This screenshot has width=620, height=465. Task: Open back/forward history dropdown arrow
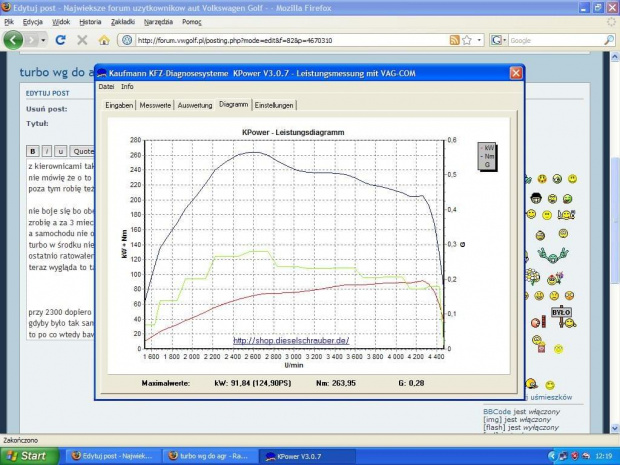(43, 40)
